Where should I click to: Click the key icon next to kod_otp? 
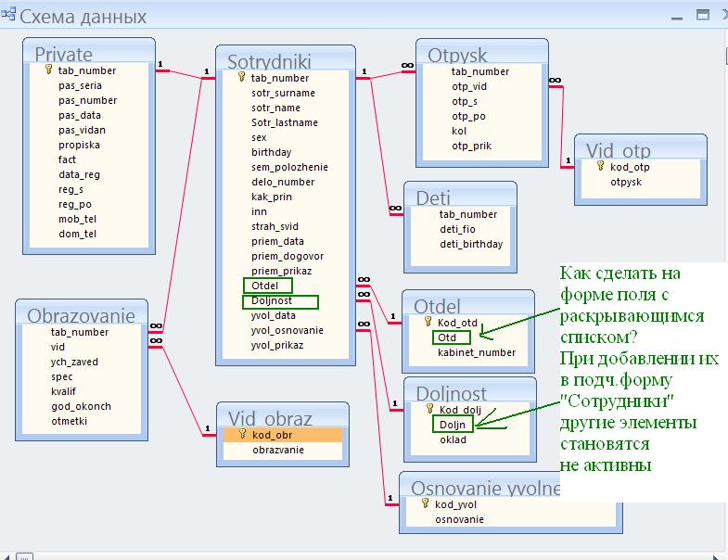[600, 166]
